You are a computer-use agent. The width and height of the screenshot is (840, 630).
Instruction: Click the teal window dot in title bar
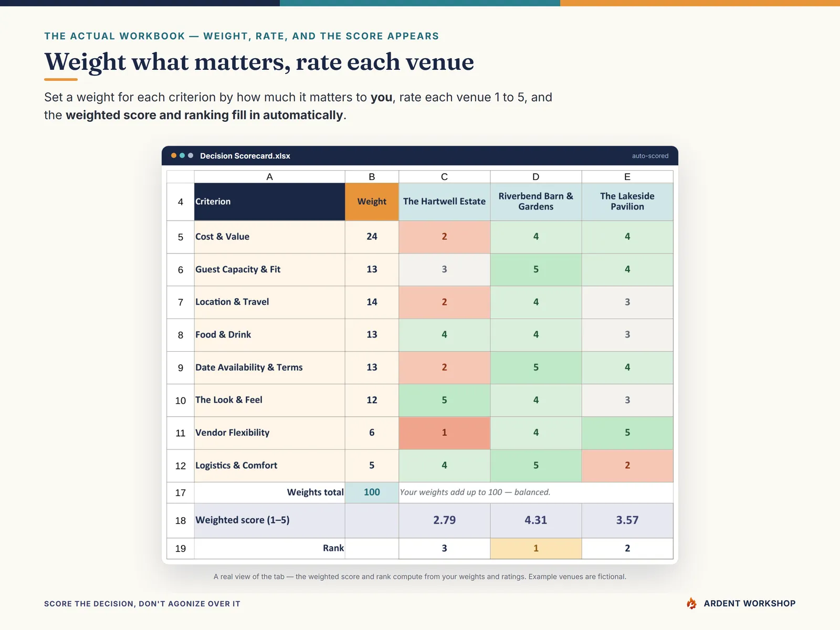coord(182,155)
